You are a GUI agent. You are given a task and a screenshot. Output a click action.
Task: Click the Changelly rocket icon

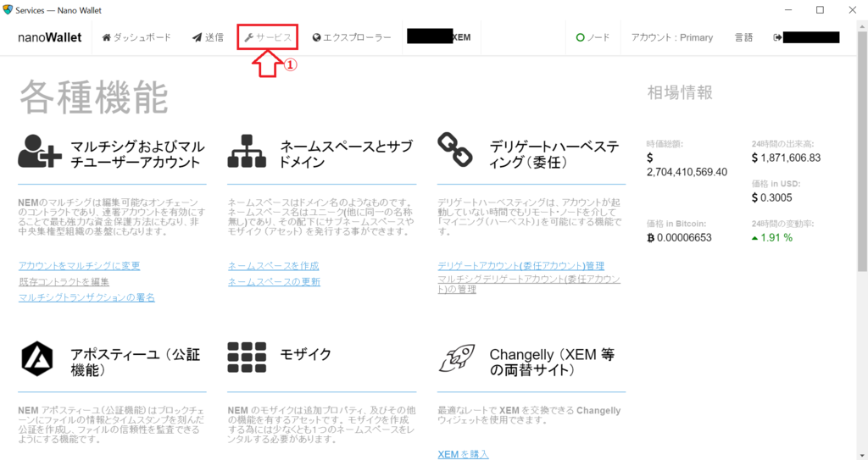tap(457, 358)
